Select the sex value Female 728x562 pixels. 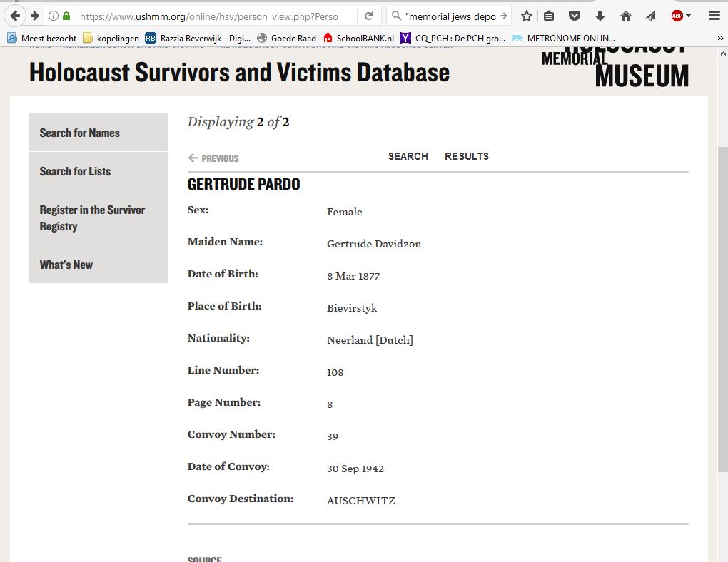[345, 212]
